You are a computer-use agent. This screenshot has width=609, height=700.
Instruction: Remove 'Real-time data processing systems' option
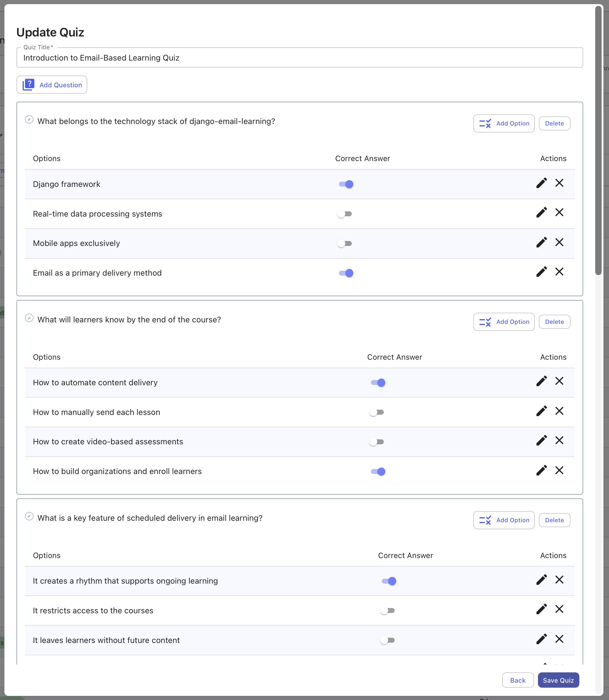[x=559, y=212]
